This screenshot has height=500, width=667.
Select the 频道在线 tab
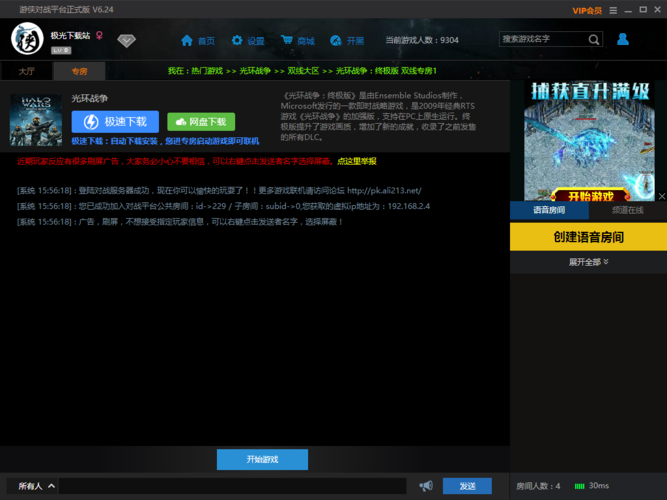coord(628,210)
